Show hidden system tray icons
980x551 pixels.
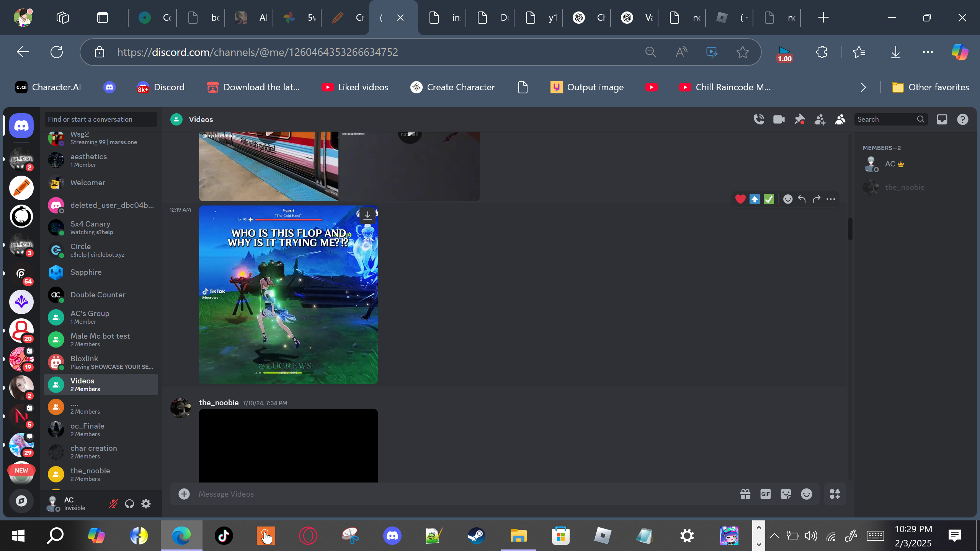[774, 536]
